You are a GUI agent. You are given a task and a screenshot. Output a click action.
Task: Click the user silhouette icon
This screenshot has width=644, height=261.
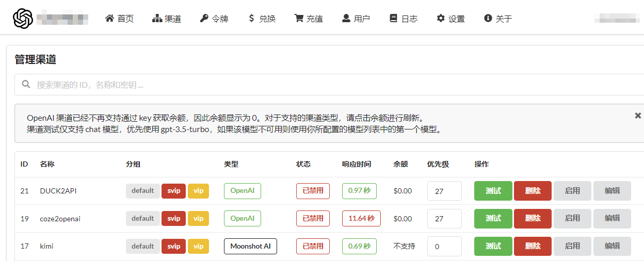tap(346, 19)
